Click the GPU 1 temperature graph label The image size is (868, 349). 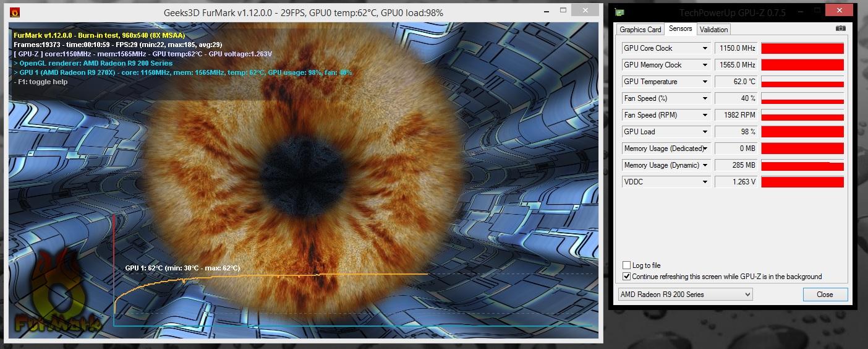coord(182,268)
